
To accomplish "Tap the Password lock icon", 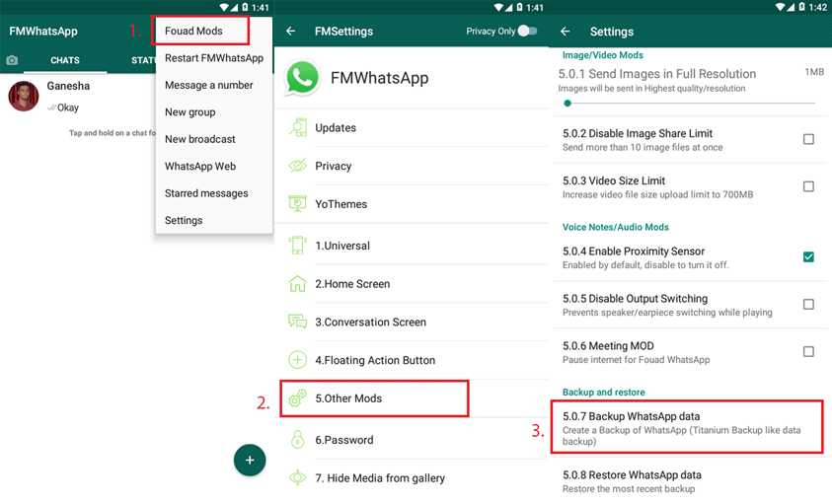I will [x=298, y=439].
